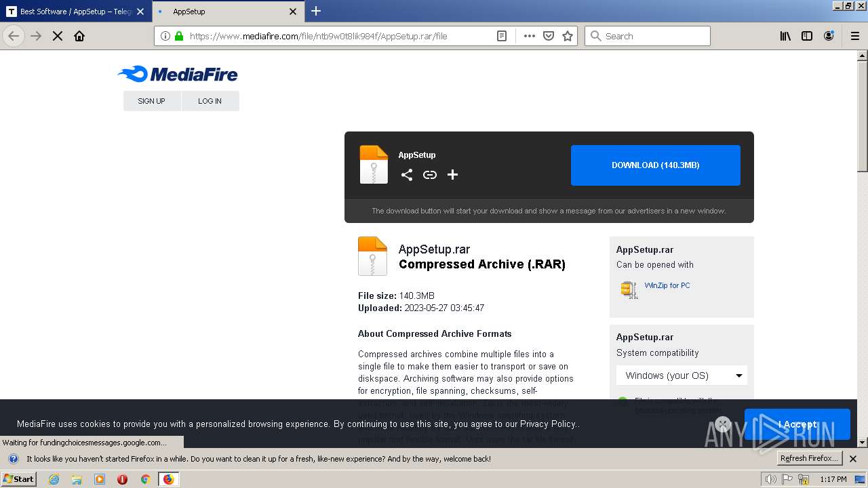Image resolution: width=868 pixels, height=488 pixels.
Task: Bookmark this page with the star icon
Action: pyautogui.click(x=568, y=36)
